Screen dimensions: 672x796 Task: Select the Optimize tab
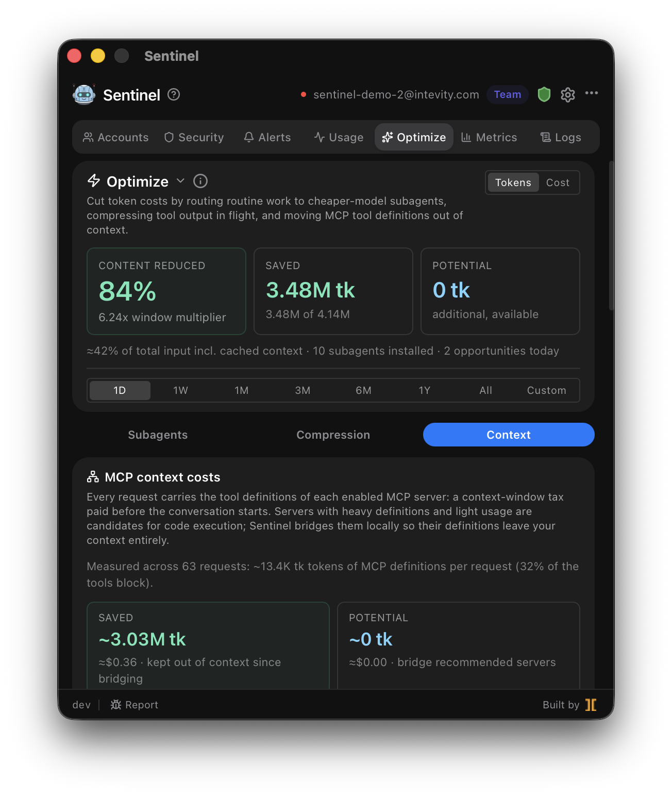[414, 137]
